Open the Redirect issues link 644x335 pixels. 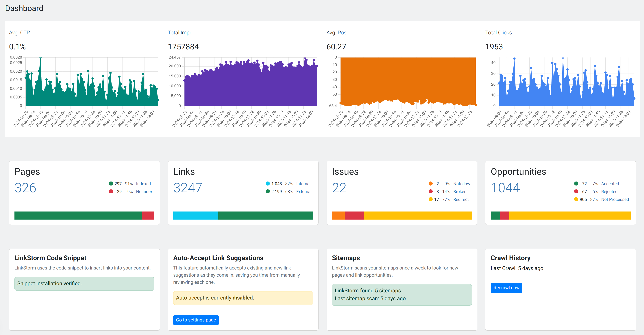click(461, 199)
